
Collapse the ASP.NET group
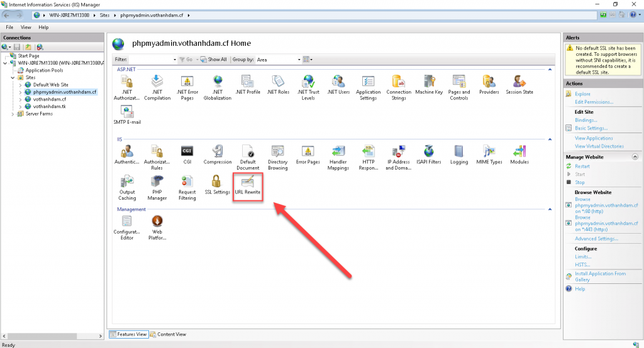pyautogui.click(x=551, y=68)
